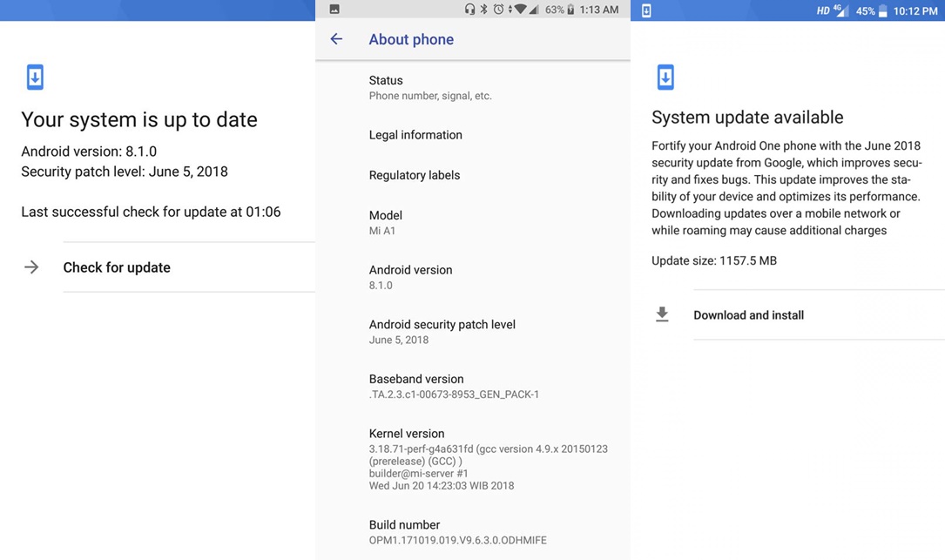Tap the Android version entry
This screenshot has width=945, height=560.
(472, 277)
